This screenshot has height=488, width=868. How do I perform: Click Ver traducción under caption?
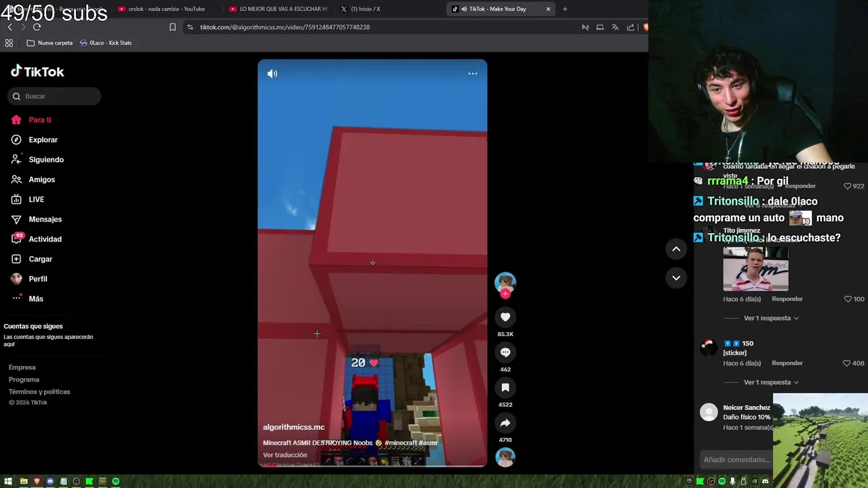tap(285, 455)
